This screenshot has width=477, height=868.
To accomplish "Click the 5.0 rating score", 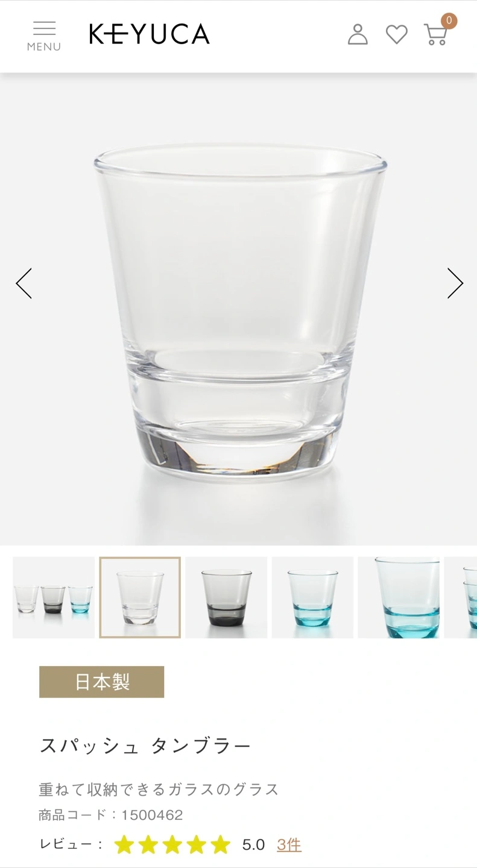I will (253, 844).
